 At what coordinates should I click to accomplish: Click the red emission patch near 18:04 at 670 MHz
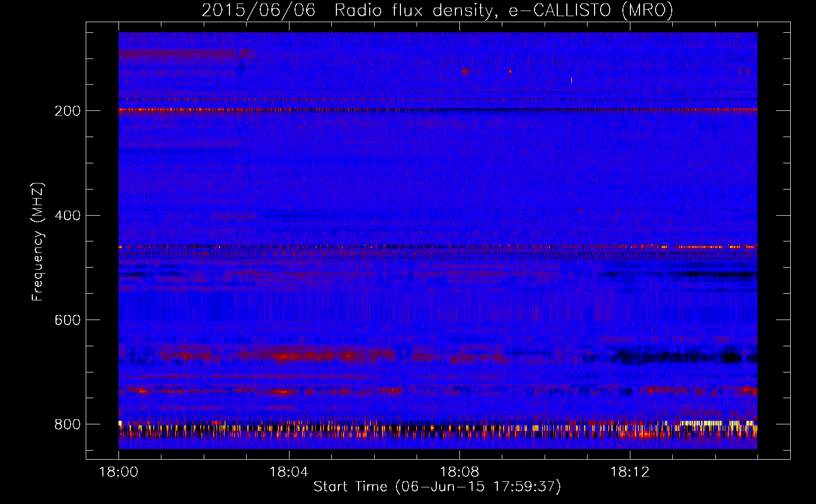[x=288, y=357]
